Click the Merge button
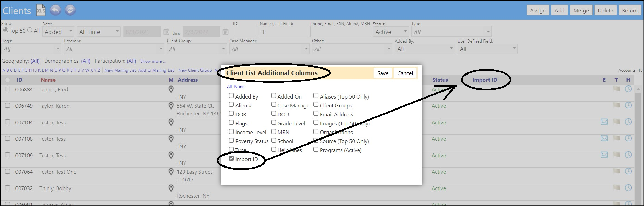The image size is (644, 206). (581, 10)
